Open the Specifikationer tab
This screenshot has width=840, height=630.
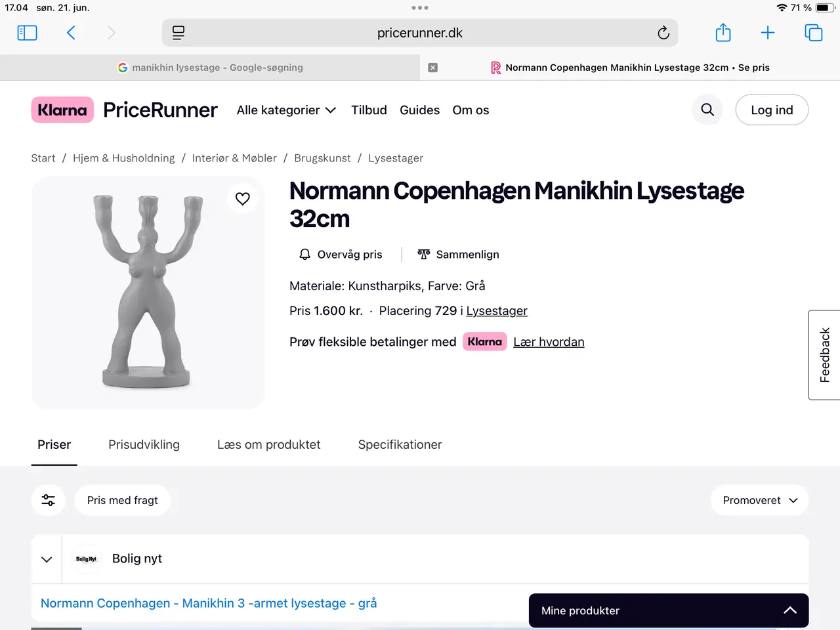tap(400, 444)
